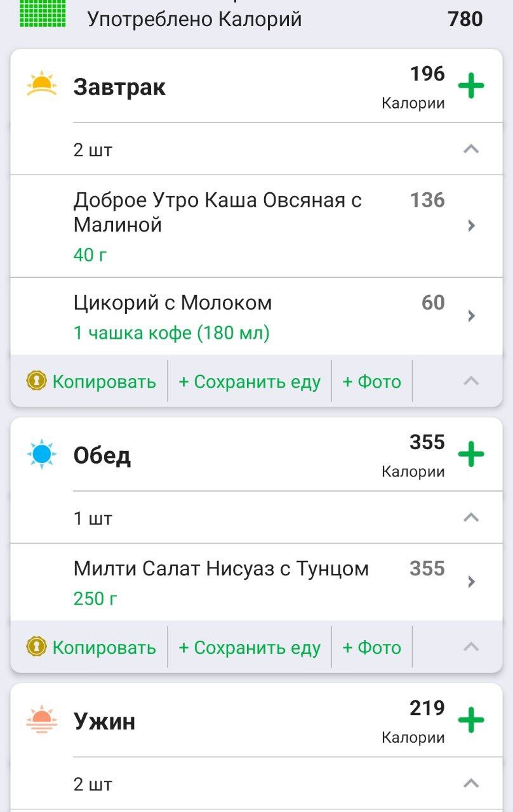Add food to Обед with plus icon
This screenshot has width=513, height=812.
470,454
